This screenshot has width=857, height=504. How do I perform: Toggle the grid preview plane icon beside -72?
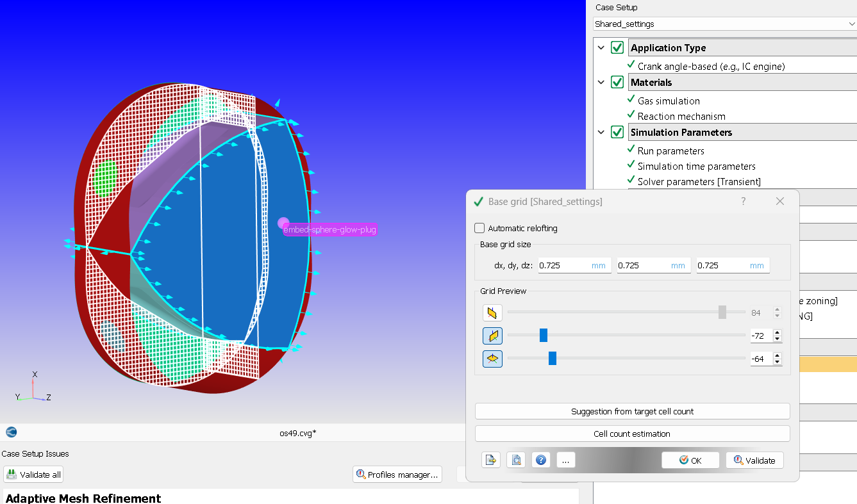coord(492,336)
